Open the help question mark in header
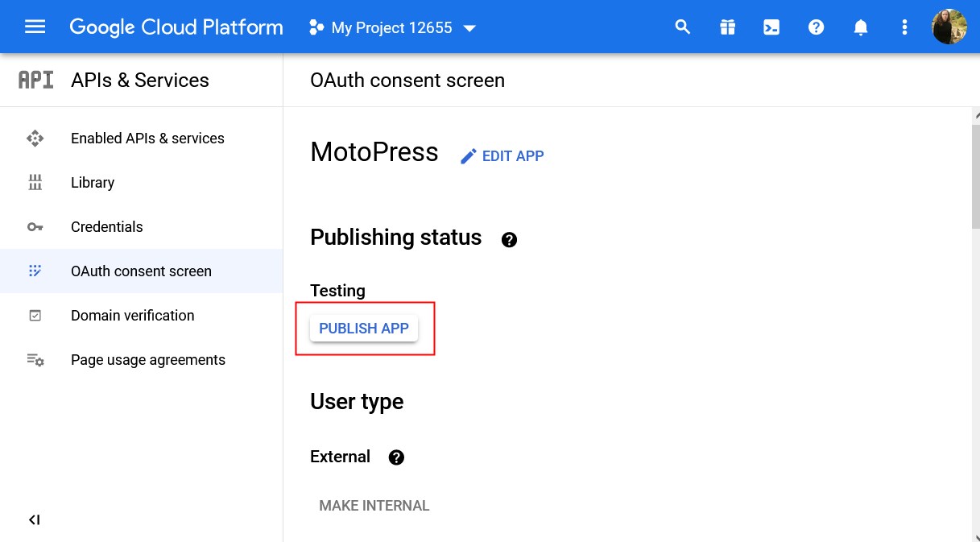 (x=817, y=27)
